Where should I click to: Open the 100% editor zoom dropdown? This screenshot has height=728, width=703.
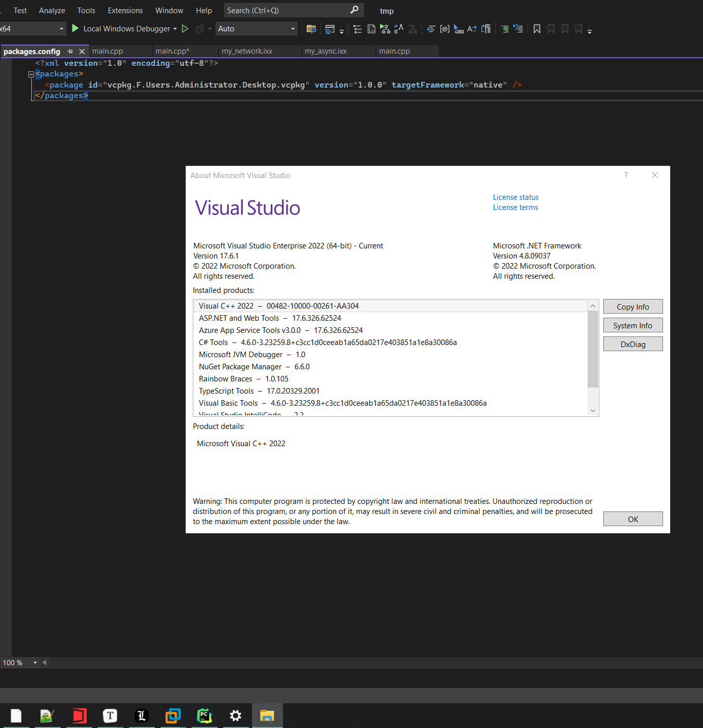point(34,662)
